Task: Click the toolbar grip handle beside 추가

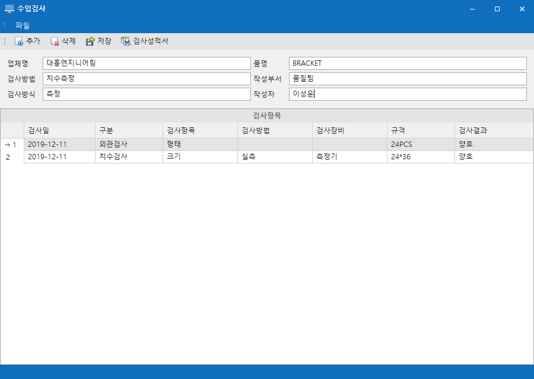Action: [x=5, y=41]
